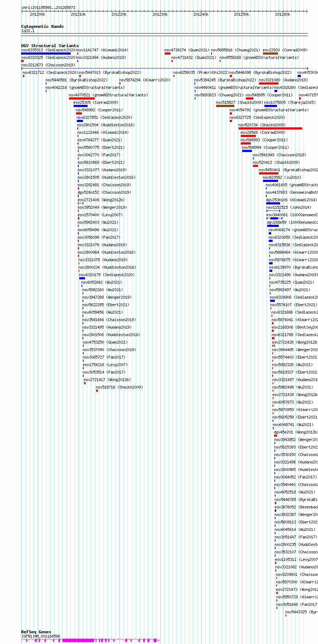The width and height of the screenshot is (318, 644).
Task: Open variant nsv4738274 (Quan2021)
Action: point(187,50)
